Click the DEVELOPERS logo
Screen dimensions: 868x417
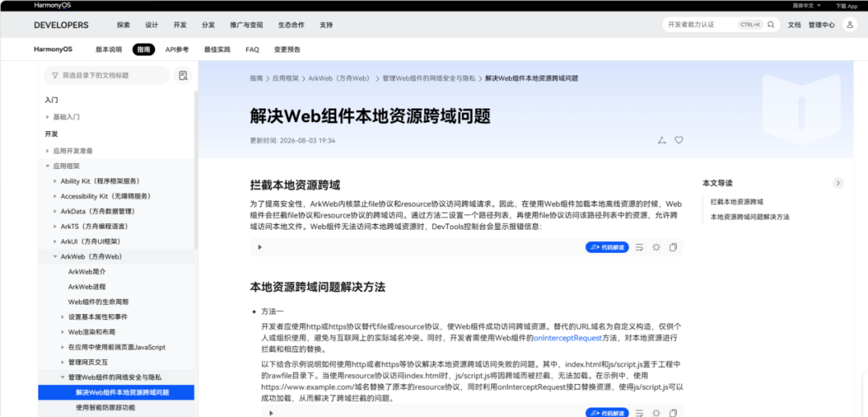pos(61,25)
